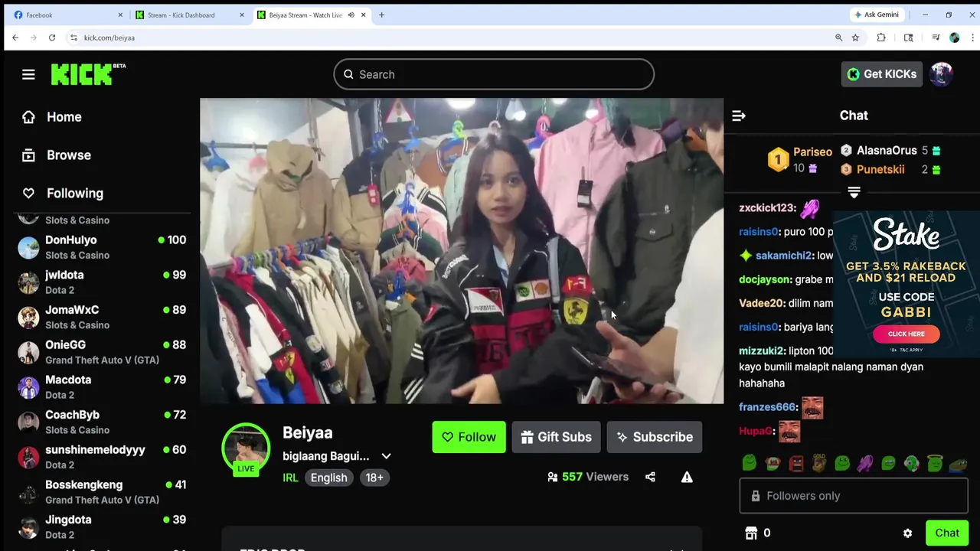Close the Kick Dashboard tab

(x=242, y=15)
